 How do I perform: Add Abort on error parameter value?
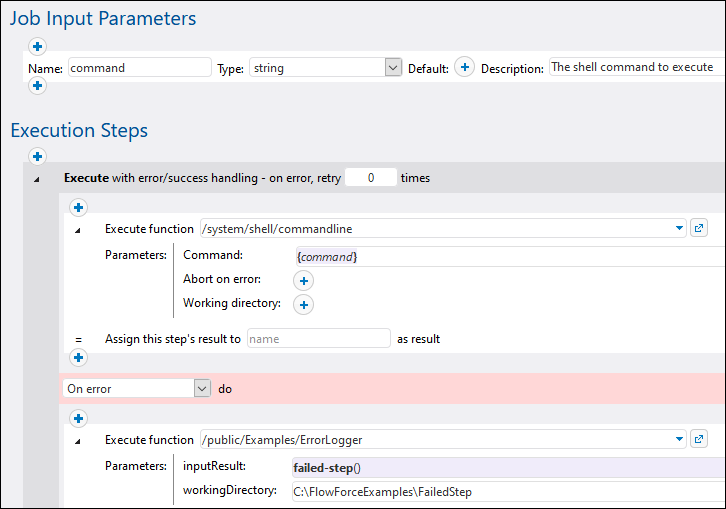(x=305, y=280)
